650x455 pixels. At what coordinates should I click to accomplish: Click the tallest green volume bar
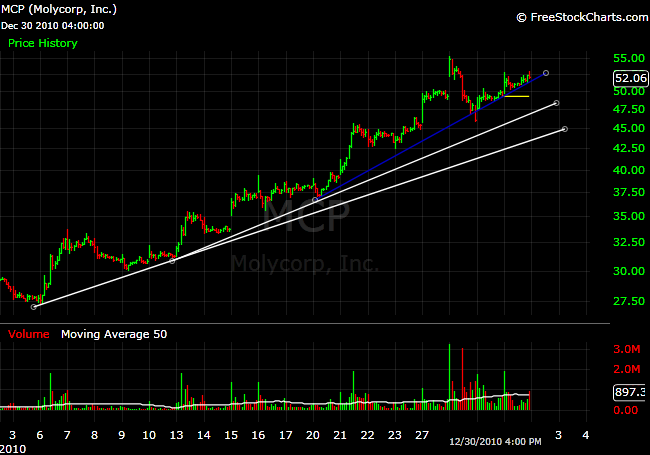coord(449,377)
